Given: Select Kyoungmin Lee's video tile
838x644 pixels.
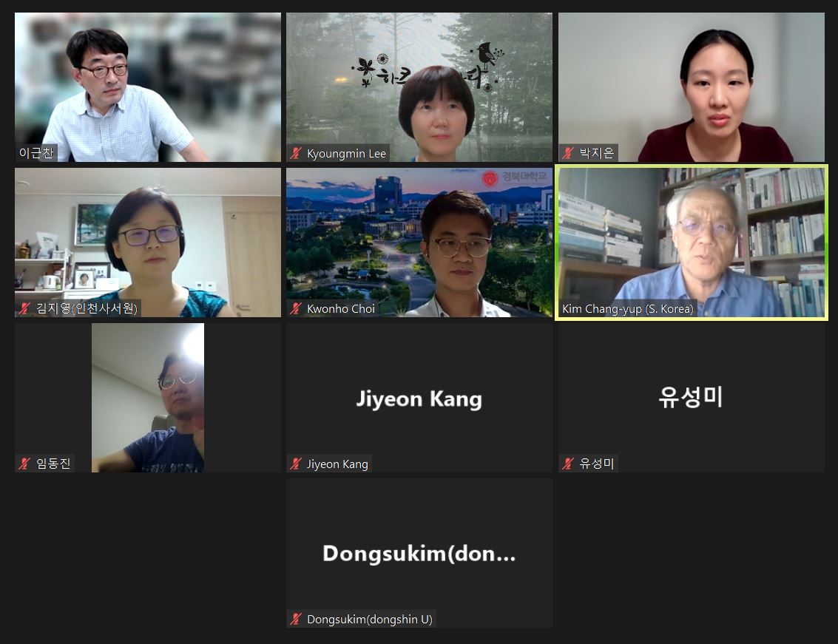Looking at the screenshot, I should tap(419, 87).
